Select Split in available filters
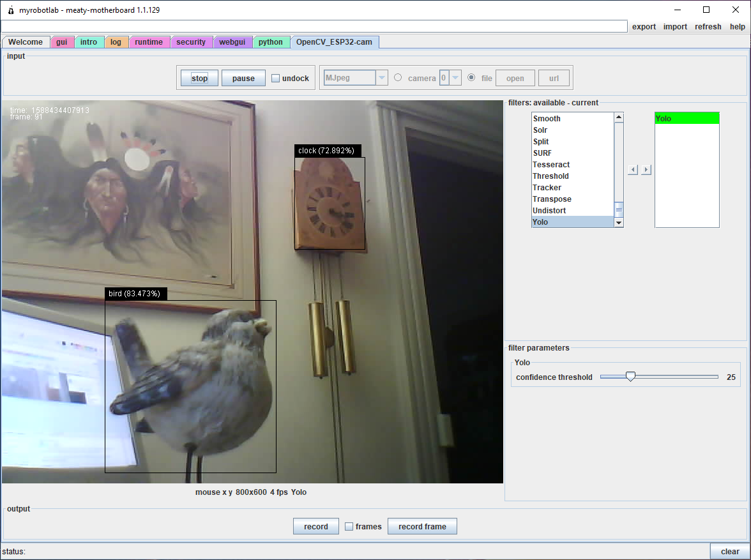 tap(573, 141)
